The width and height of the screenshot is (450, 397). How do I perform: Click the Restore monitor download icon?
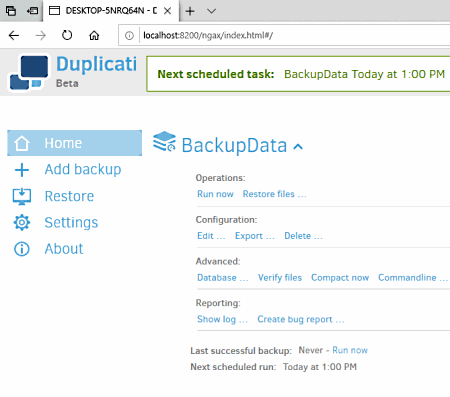(22, 196)
